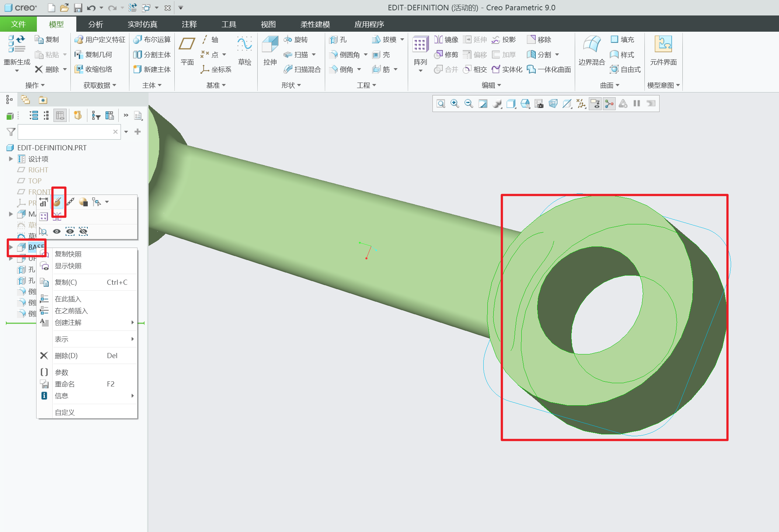Click the Pattern icon in mini toolbar
The width and height of the screenshot is (779, 532).
[x=44, y=217]
